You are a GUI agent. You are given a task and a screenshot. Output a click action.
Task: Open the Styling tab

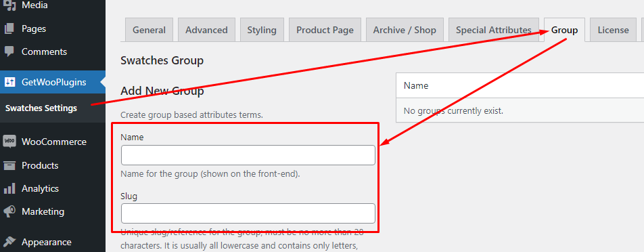(262, 30)
